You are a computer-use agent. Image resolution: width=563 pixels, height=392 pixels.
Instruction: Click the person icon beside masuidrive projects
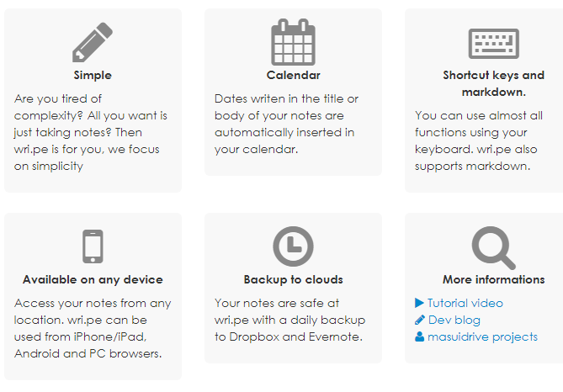pos(420,336)
